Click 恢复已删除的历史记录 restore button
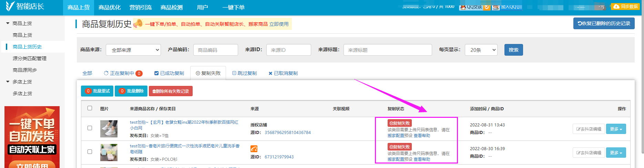644x168 pixels. [x=604, y=23]
